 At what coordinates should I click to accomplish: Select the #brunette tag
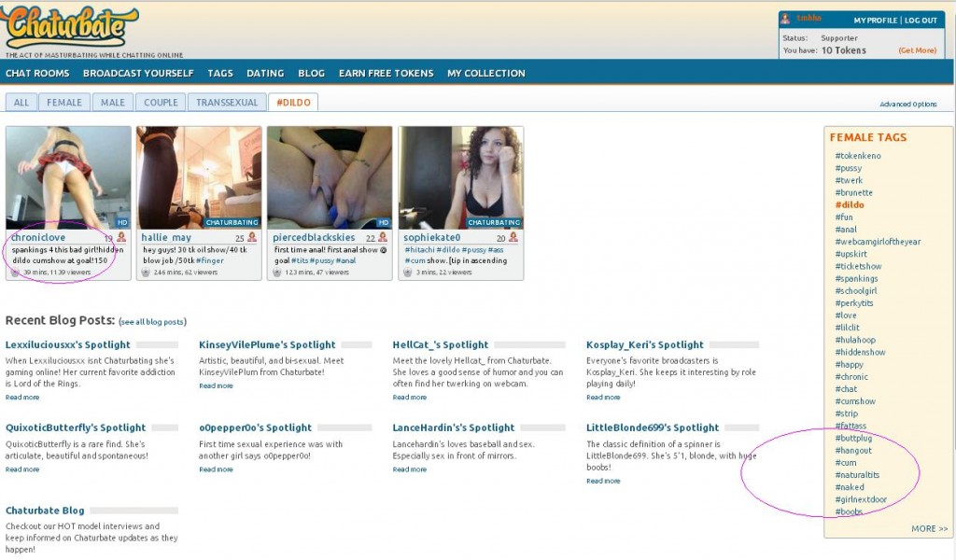tap(853, 192)
